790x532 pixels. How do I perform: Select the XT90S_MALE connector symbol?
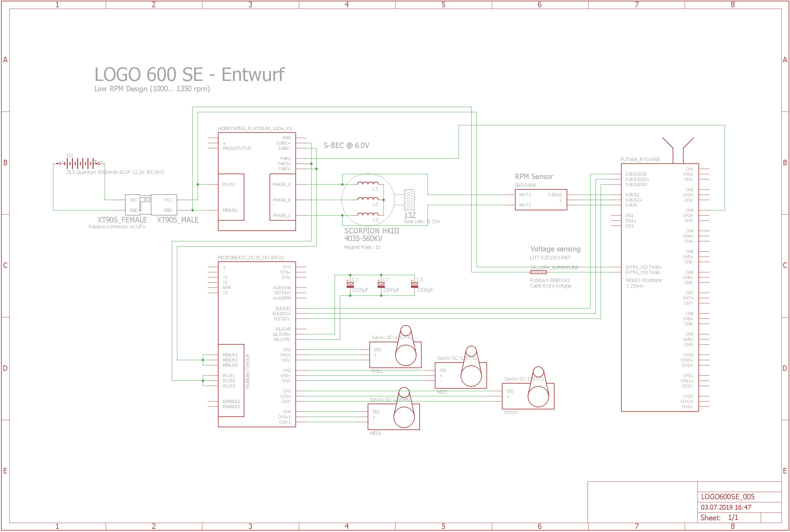[x=164, y=205]
